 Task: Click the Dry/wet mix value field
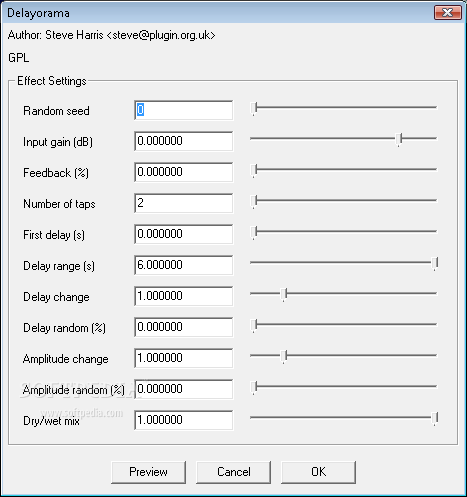184,420
